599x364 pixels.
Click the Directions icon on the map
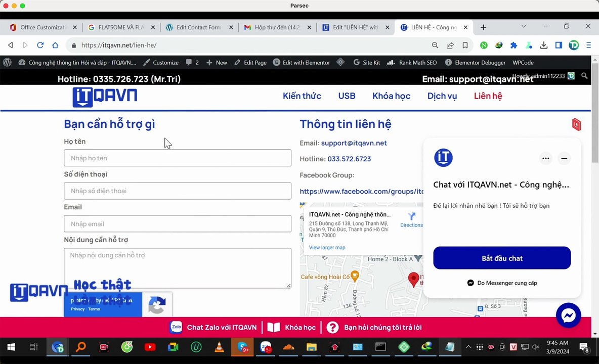tap(411, 216)
